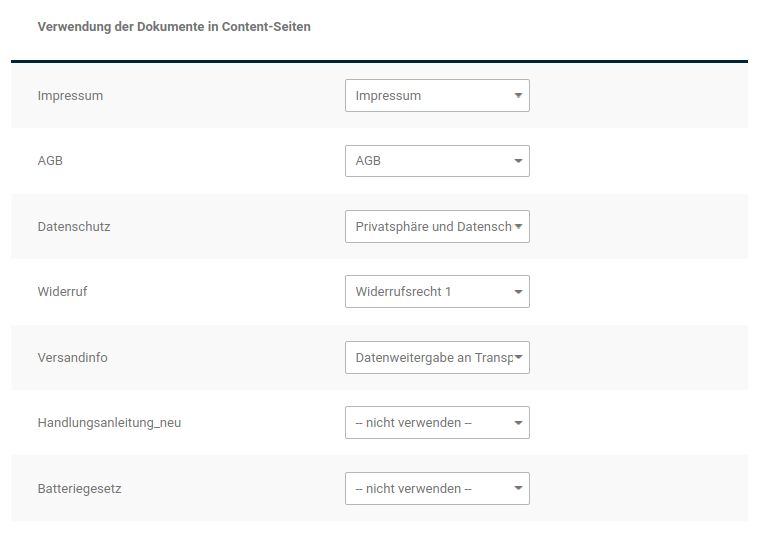
Task: Click the Datenschutz row label
Action: tap(74, 227)
